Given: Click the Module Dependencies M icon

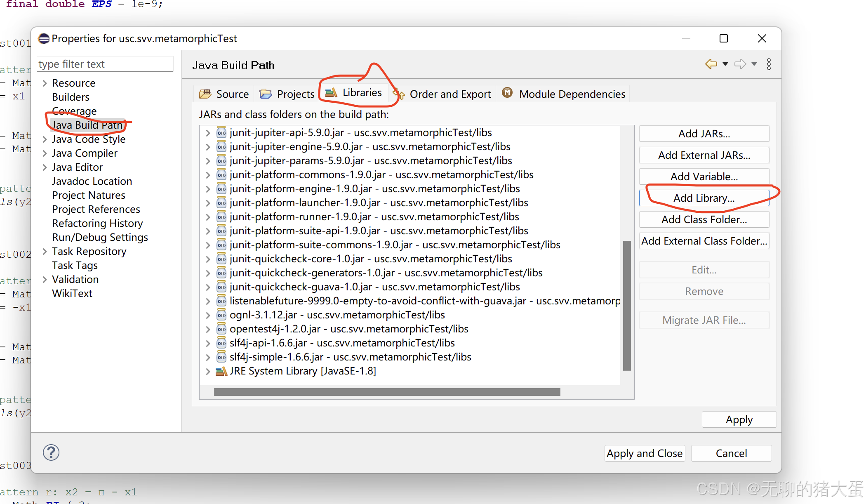Looking at the screenshot, I should 507,93.
